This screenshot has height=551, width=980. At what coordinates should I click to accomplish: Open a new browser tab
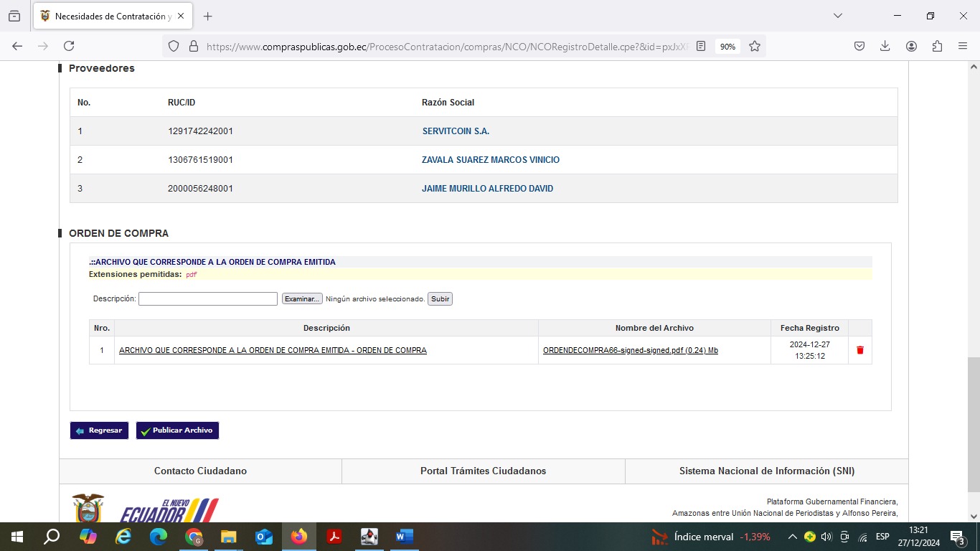pos(208,16)
